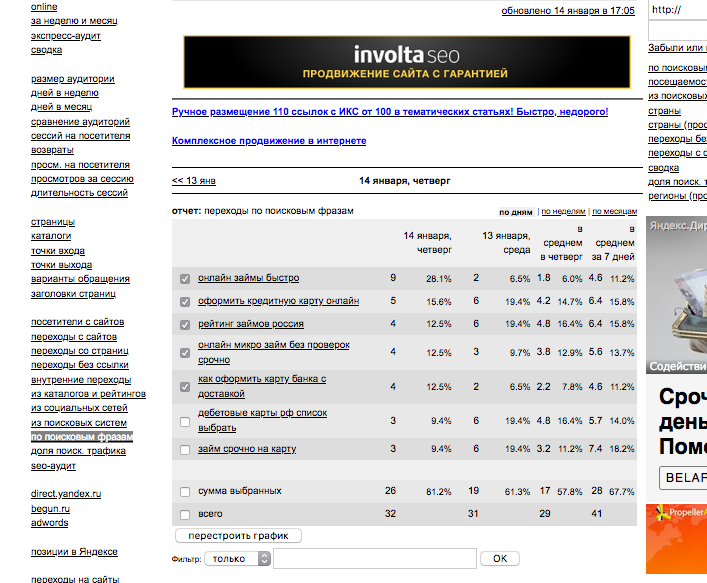The width and height of the screenshot is (707, 583).
Task: Uncheck 'как оформить карту банка' checkbox
Action: click(185, 387)
